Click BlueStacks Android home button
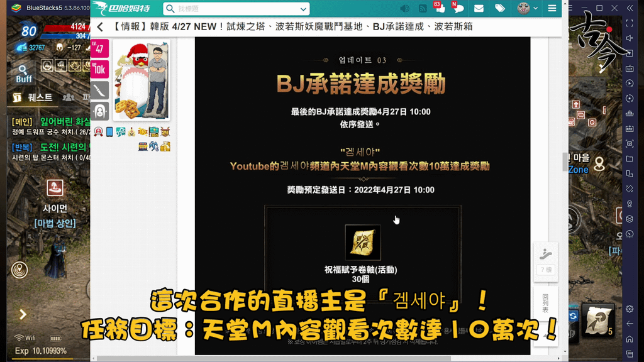Screen dimensions: 644x362 (x=630, y=339)
